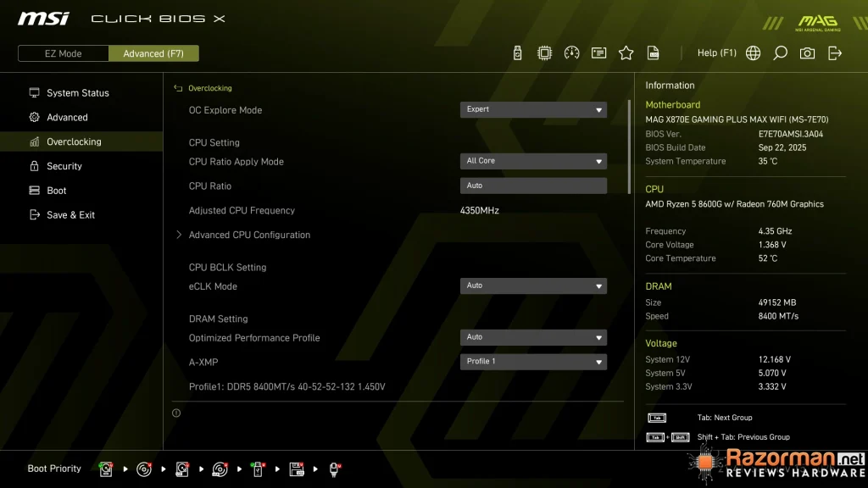Open the speedometer hardware monitor icon
Image resolution: width=868 pixels, height=488 pixels.
click(572, 53)
